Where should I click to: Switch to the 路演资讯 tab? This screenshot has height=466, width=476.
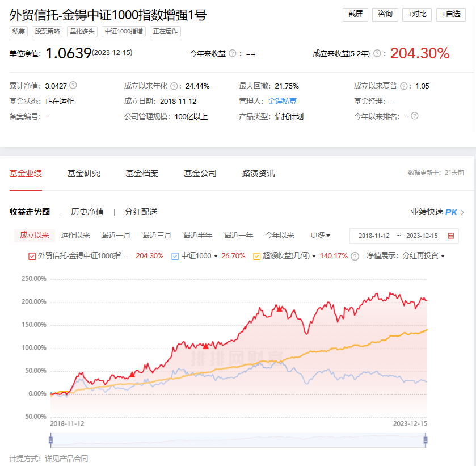click(258, 173)
